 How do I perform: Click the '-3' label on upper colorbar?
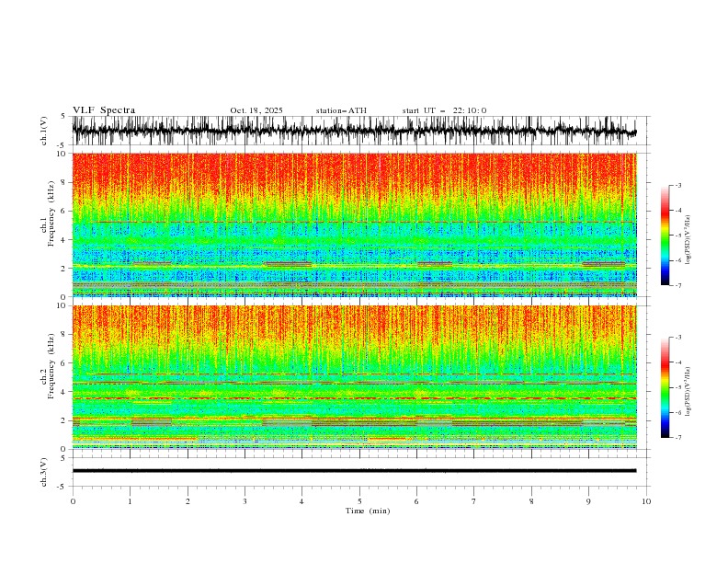point(677,185)
